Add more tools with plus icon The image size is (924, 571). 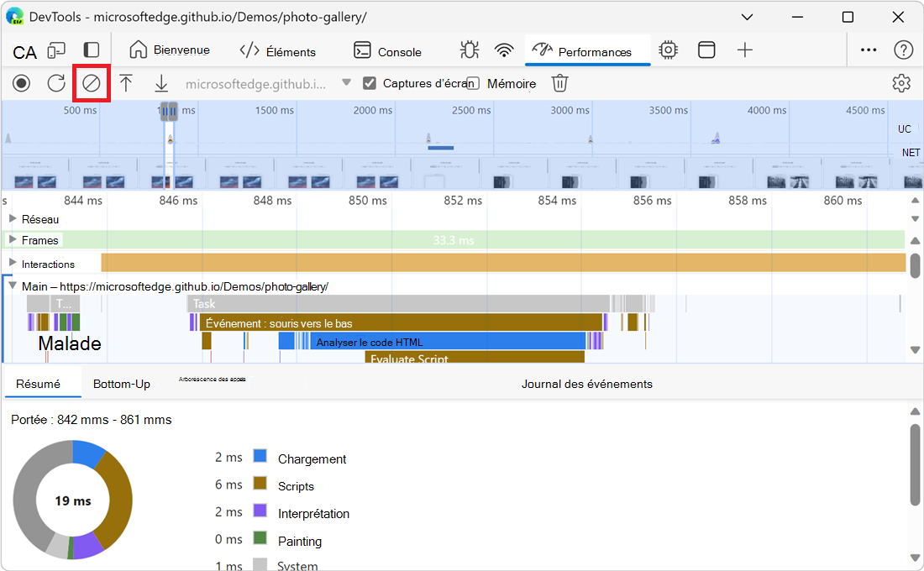pos(745,50)
